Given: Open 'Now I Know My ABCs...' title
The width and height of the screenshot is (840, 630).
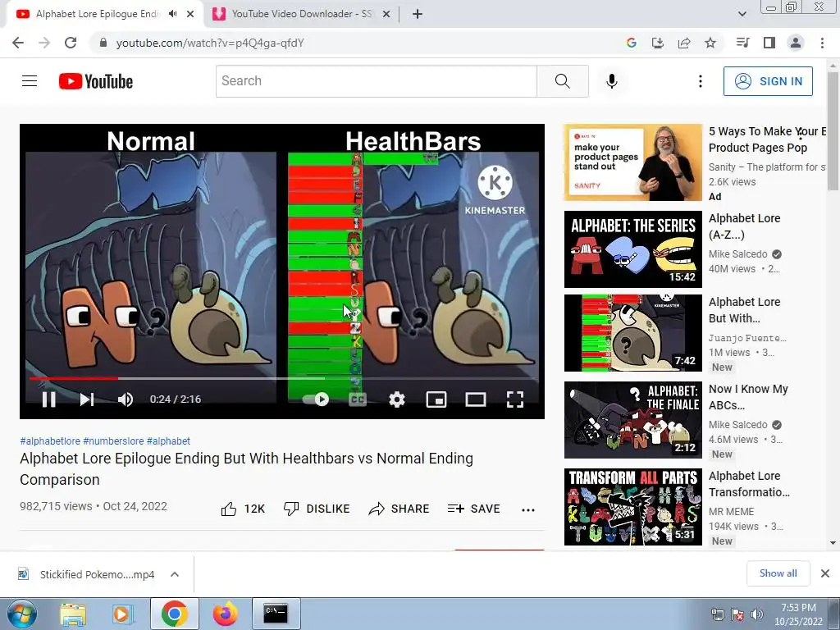Looking at the screenshot, I should pyautogui.click(x=748, y=397).
